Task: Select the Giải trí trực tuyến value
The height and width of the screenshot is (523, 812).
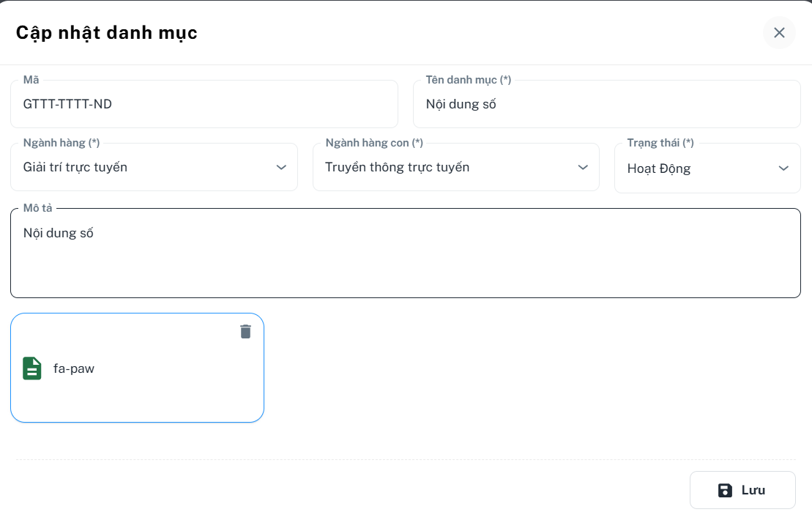Action: (75, 167)
